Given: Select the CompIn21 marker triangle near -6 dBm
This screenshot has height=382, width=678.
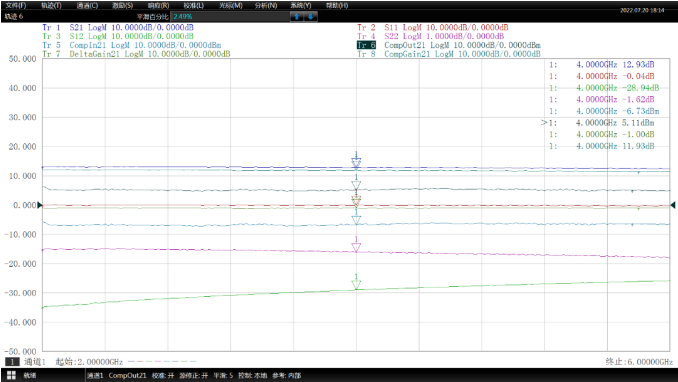Looking at the screenshot, I should pyautogui.click(x=356, y=219).
